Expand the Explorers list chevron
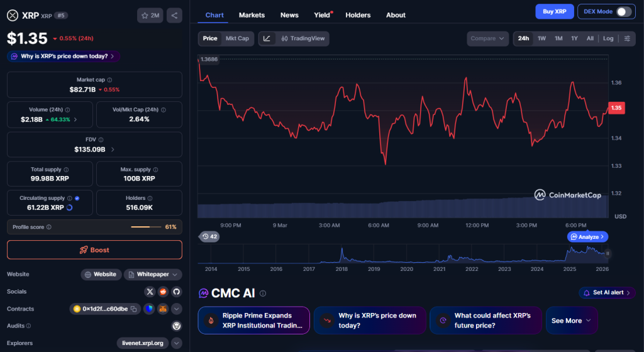Screen dimensions: 644x352 pyautogui.click(x=177, y=343)
